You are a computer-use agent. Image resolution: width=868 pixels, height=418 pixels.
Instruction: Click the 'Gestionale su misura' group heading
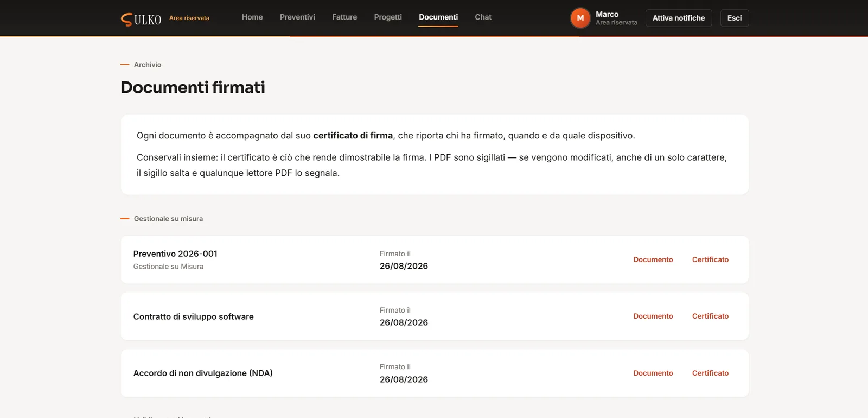click(168, 219)
